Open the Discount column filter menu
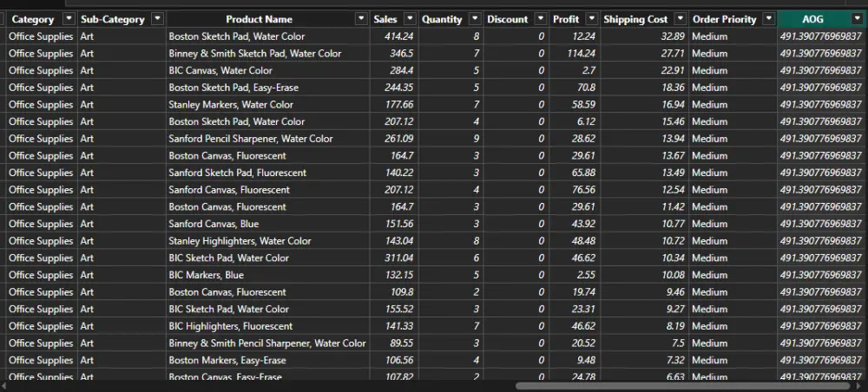This screenshot has height=392, width=868. (x=540, y=19)
